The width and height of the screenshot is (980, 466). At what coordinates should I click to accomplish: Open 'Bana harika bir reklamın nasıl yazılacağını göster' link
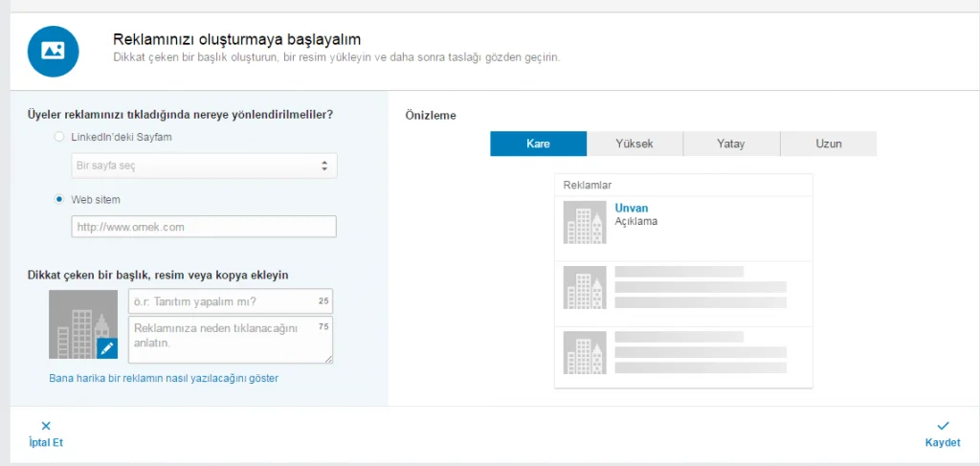coord(164,378)
